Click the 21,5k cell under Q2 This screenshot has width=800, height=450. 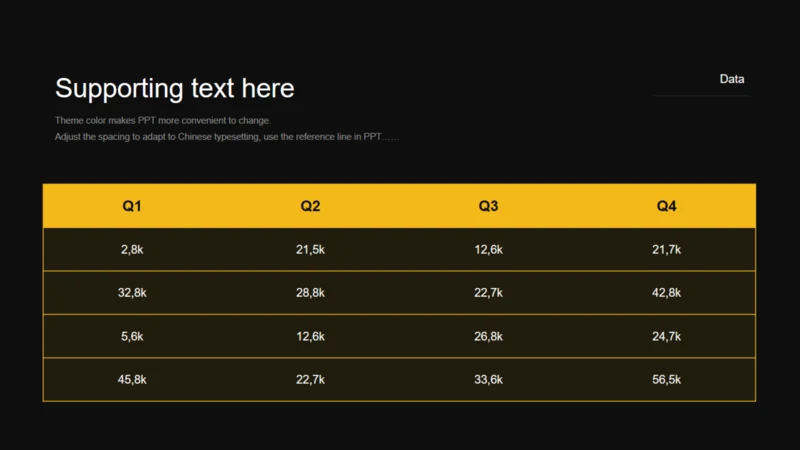[x=310, y=249]
